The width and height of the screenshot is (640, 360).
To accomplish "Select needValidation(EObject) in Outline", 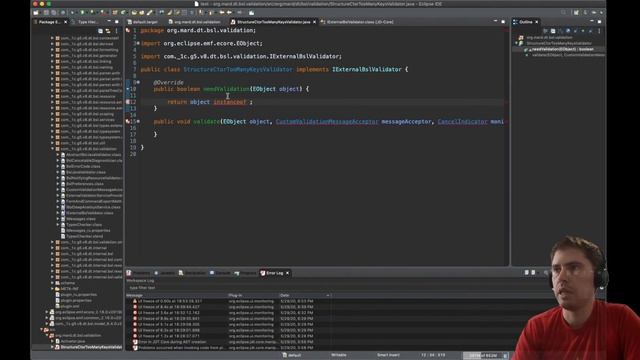I will 563,49.
